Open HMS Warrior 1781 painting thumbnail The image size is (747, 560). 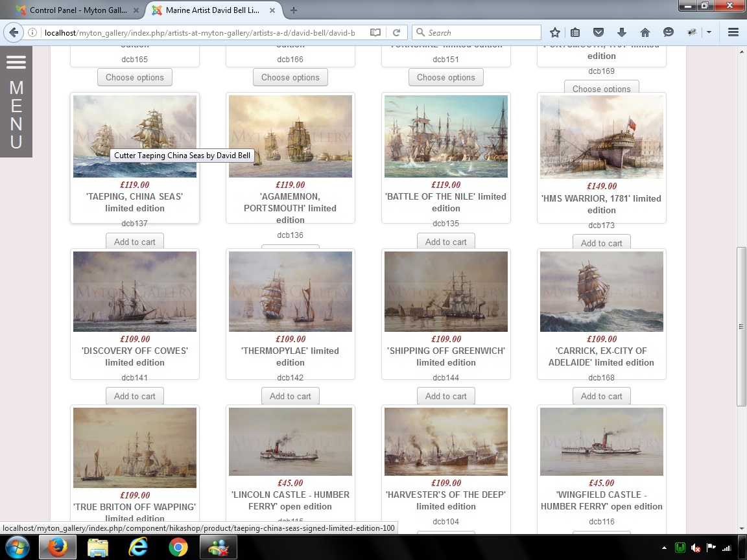[601, 137]
